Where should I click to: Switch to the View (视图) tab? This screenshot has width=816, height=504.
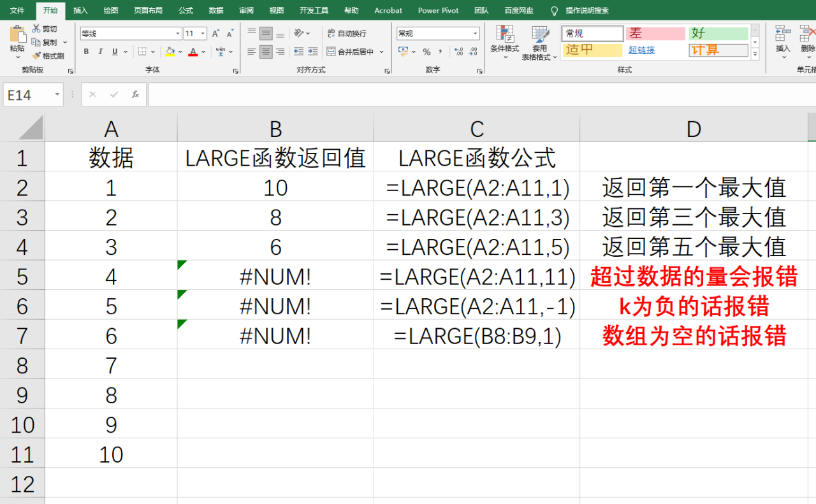[x=277, y=10]
